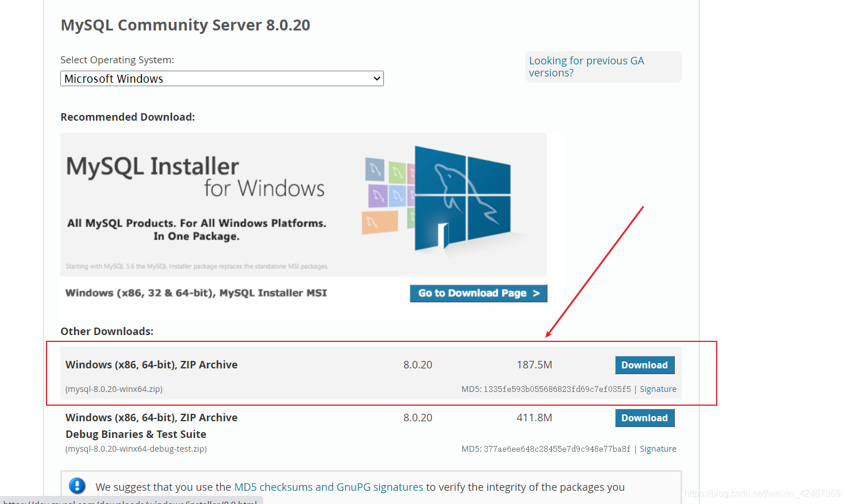Click 'Windows (x86, 32 & 64-bit), MySQL Installer MSI' text
This screenshot has width=846, height=504.
point(196,293)
